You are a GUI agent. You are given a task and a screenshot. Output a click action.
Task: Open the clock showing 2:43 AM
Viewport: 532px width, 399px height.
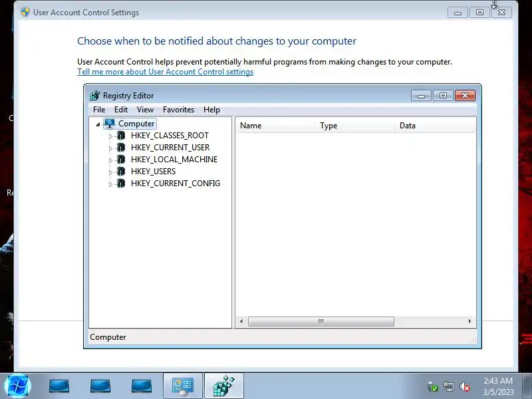(498, 386)
